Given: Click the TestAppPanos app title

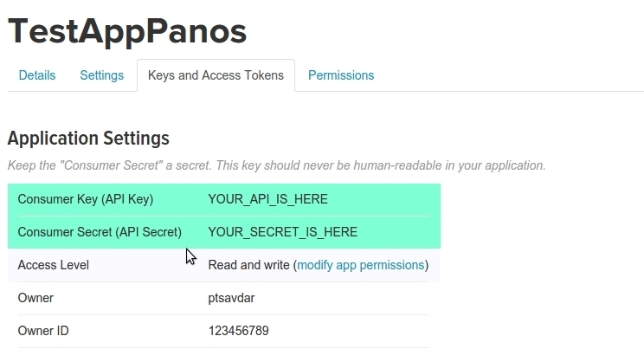Looking at the screenshot, I should click(x=127, y=31).
